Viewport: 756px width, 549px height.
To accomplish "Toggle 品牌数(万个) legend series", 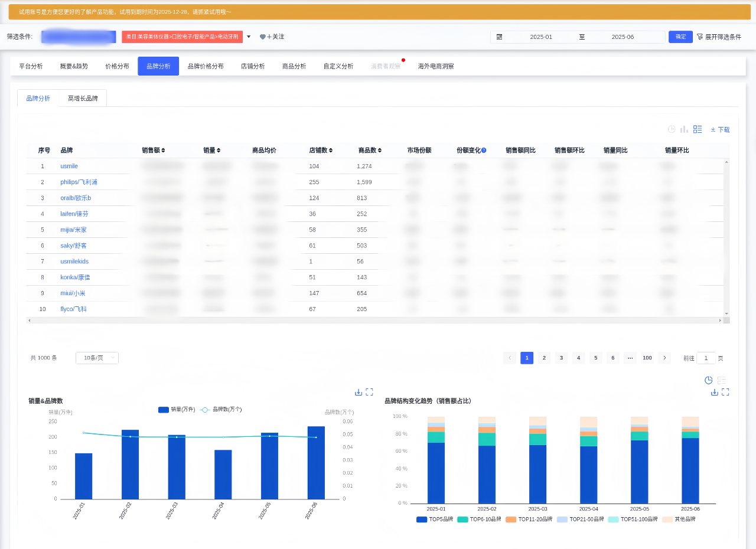I will (221, 410).
